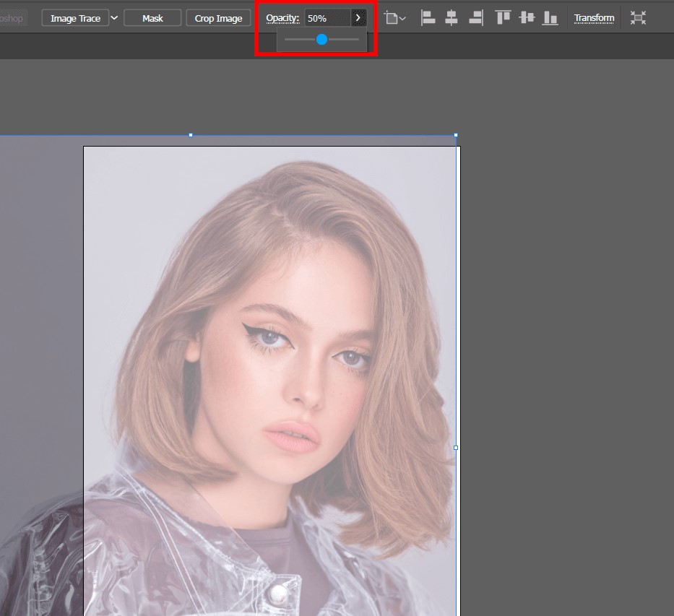
Task: Click the blue opacity slider handle
Action: [x=322, y=40]
